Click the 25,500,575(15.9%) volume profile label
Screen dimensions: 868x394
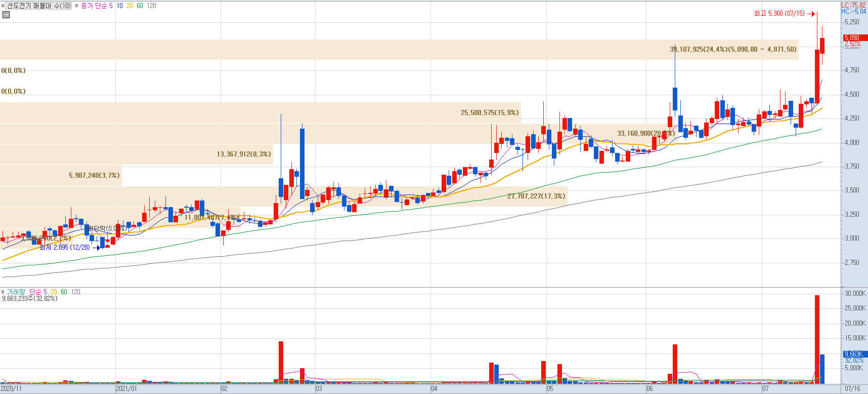(490, 112)
